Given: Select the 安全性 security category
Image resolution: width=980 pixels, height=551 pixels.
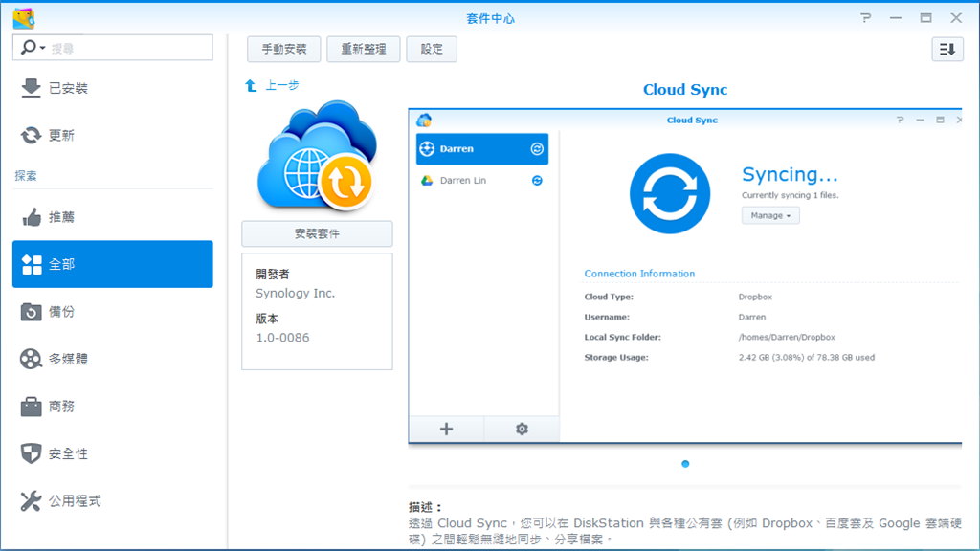Looking at the screenshot, I should pyautogui.click(x=113, y=453).
